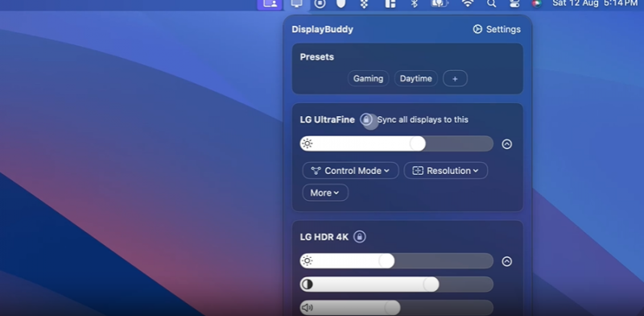Click the DisplayBuddy monitor icon in menu bar
Viewport: 644px width, 316px height.
[296, 4]
